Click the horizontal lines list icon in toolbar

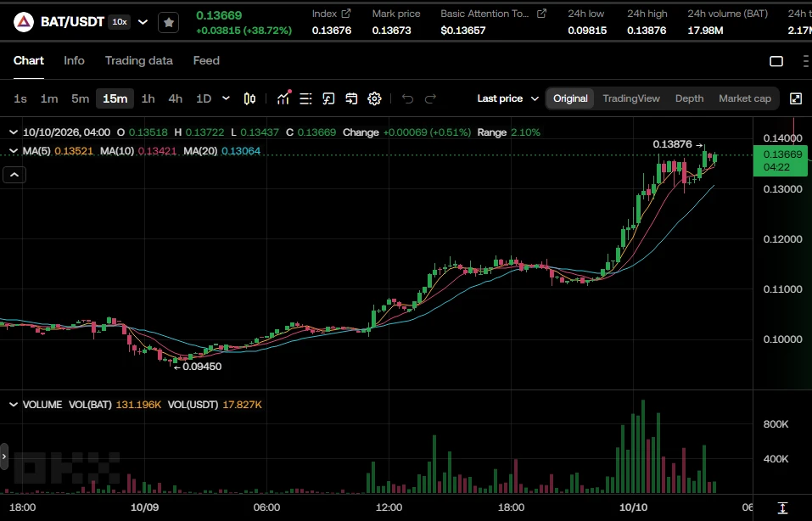(x=306, y=98)
